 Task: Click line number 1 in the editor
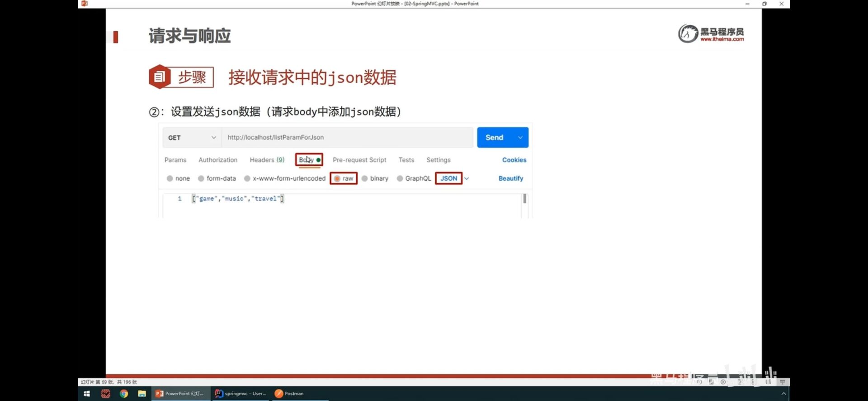click(x=179, y=198)
